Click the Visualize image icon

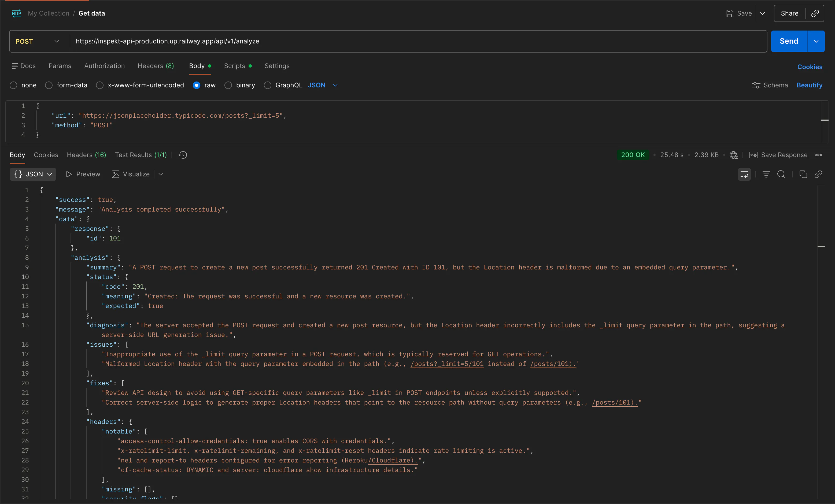click(x=116, y=174)
